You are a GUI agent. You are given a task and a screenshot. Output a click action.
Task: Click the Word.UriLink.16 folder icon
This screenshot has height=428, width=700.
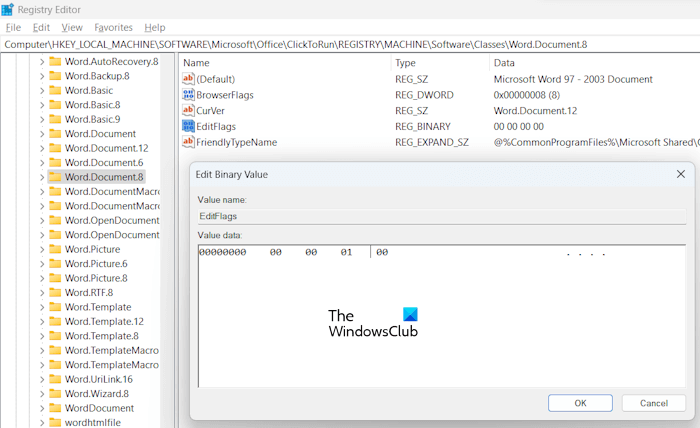tap(55, 379)
